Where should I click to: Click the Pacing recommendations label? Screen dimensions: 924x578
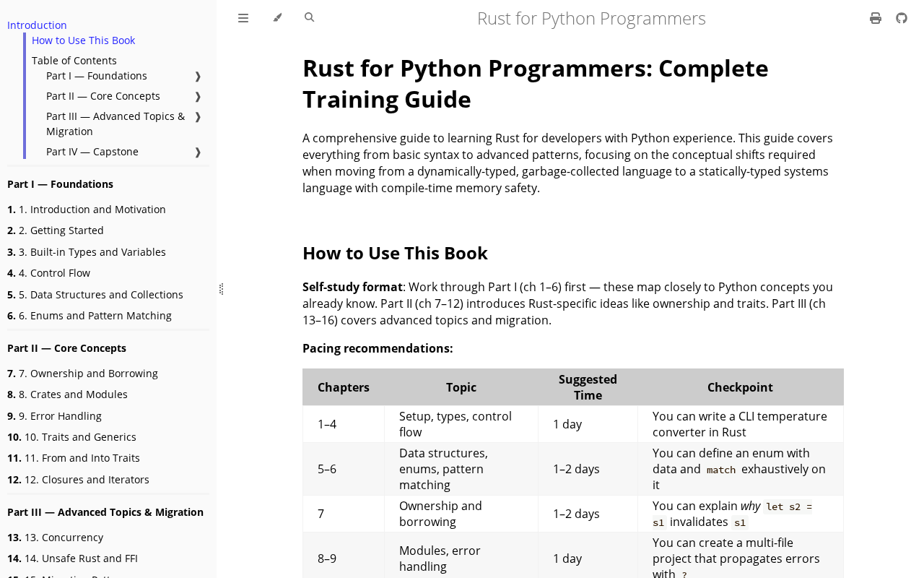[378, 348]
